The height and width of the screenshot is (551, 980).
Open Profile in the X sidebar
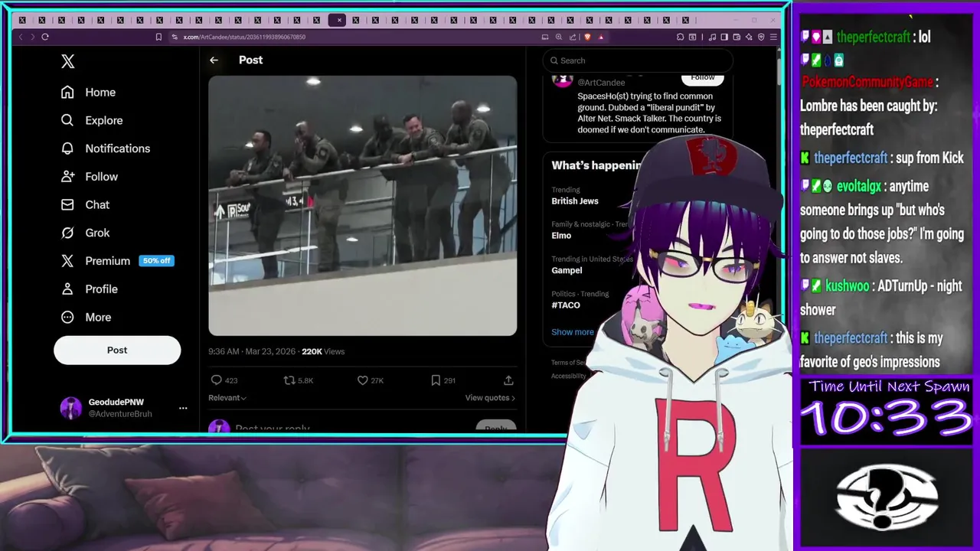click(90, 289)
